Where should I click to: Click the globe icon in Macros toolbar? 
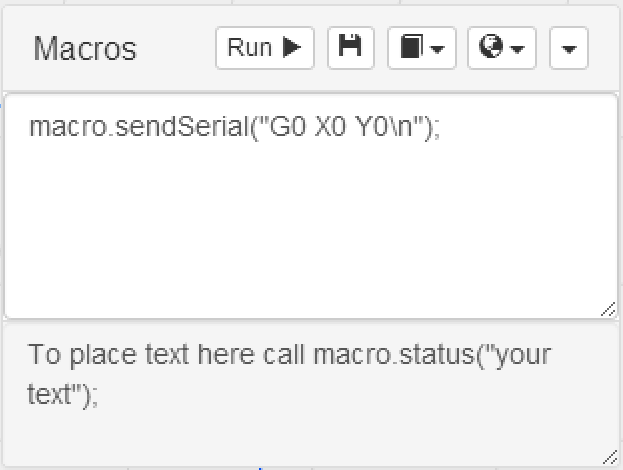click(490, 48)
